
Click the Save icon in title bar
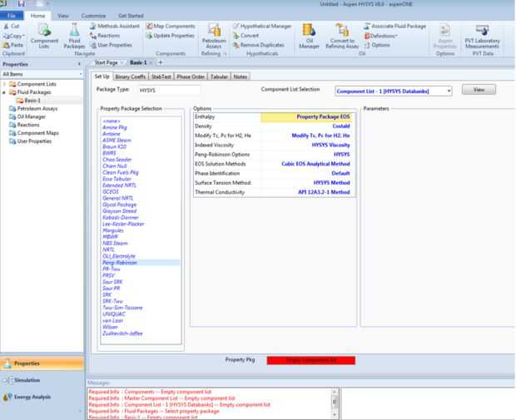pyautogui.click(x=21, y=4)
